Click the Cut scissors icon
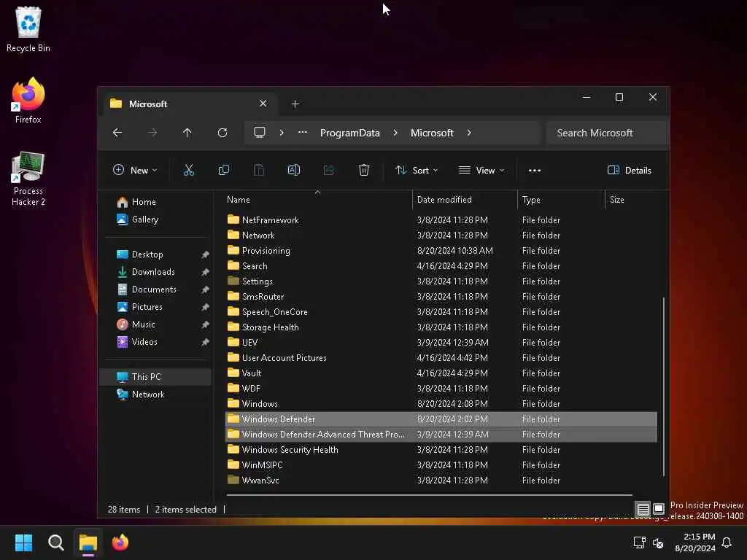 click(189, 170)
